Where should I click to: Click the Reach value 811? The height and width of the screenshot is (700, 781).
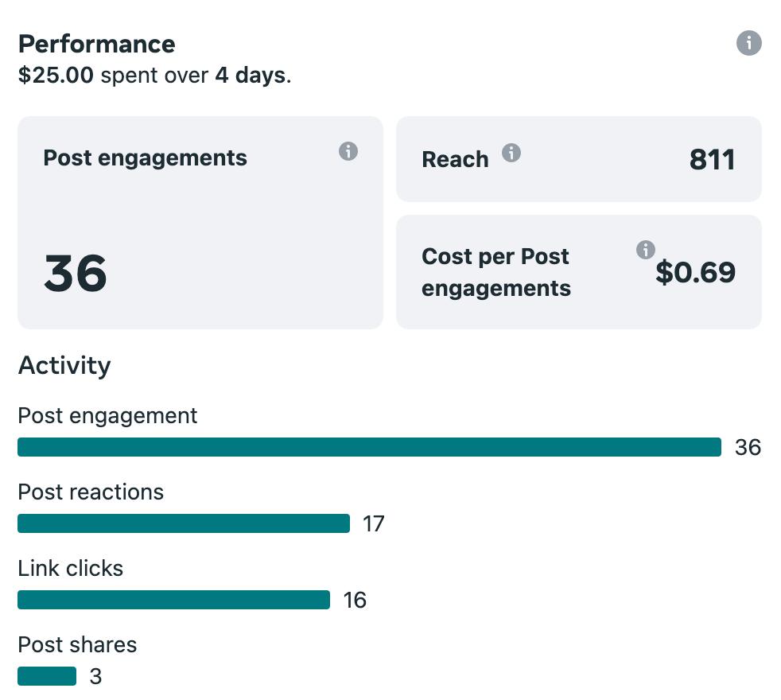coord(712,160)
